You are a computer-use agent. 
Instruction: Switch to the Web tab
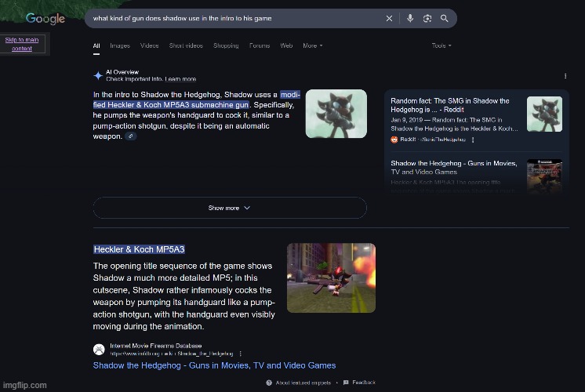[x=286, y=45]
